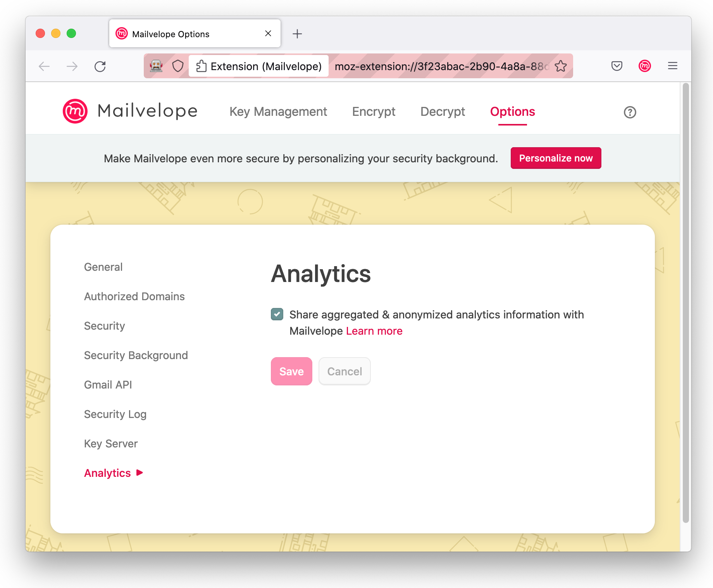Click the arrow beside Analytics sidebar item

(140, 473)
